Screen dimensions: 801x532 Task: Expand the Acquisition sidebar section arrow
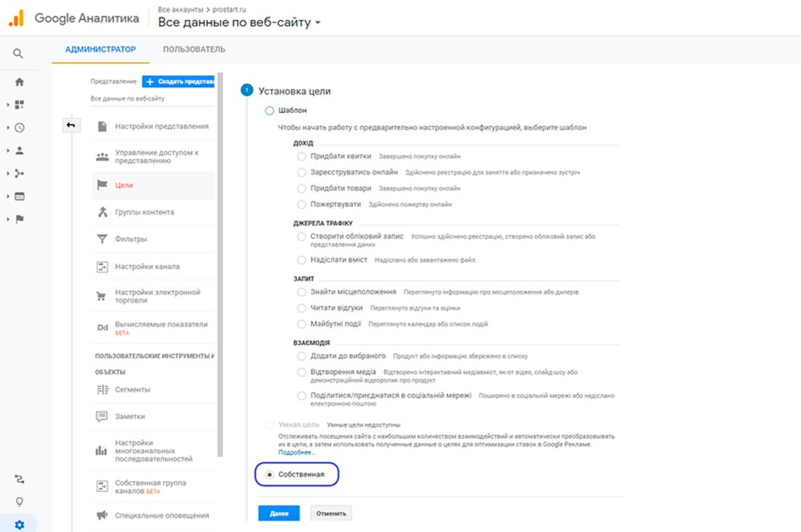pos(8,174)
